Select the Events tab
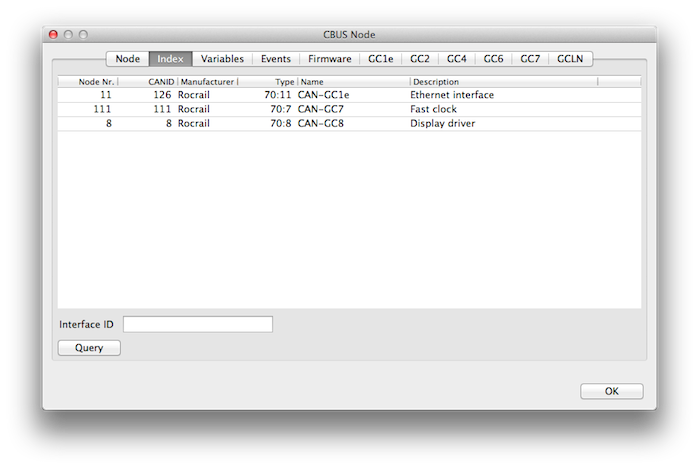Image resolution: width=699 pixels, height=469 pixels. 276,59
